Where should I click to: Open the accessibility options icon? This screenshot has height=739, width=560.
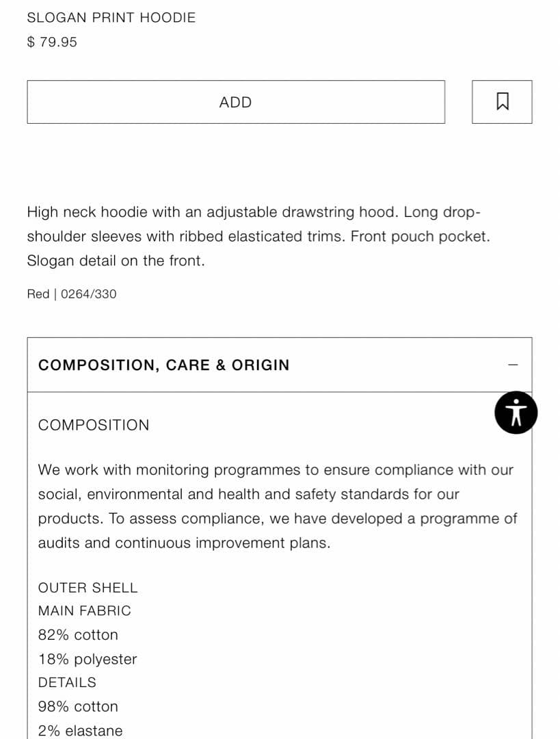(x=516, y=413)
